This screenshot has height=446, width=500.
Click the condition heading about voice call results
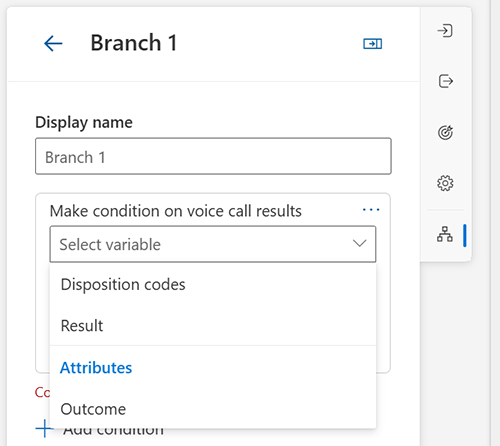[176, 211]
